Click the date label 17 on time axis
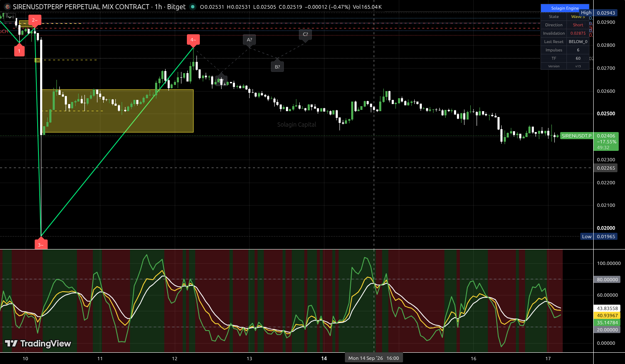 548,359
